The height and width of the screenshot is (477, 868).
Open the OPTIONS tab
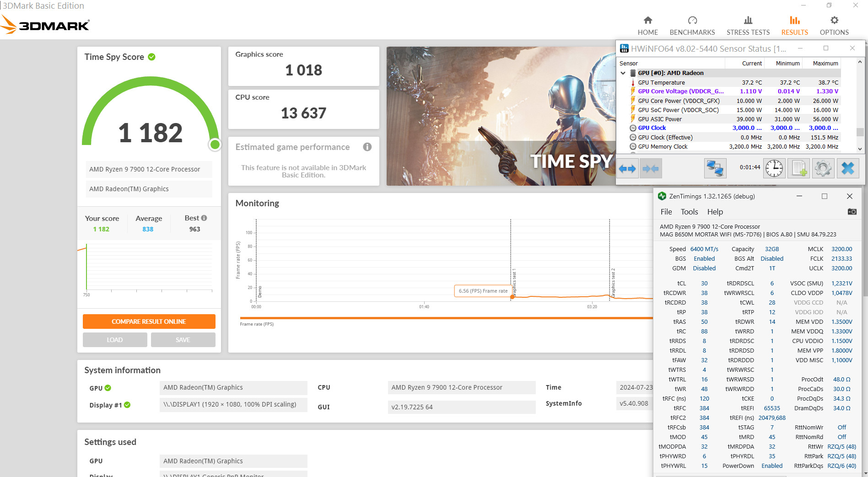coord(834,26)
